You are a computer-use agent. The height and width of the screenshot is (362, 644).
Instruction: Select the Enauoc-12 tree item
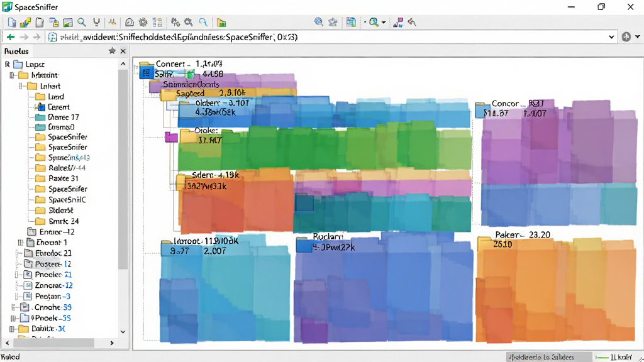(x=57, y=232)
